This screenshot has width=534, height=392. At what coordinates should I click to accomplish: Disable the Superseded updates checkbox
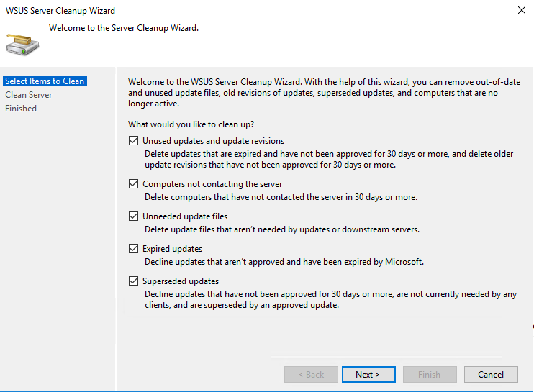click(x=134, y=281)
